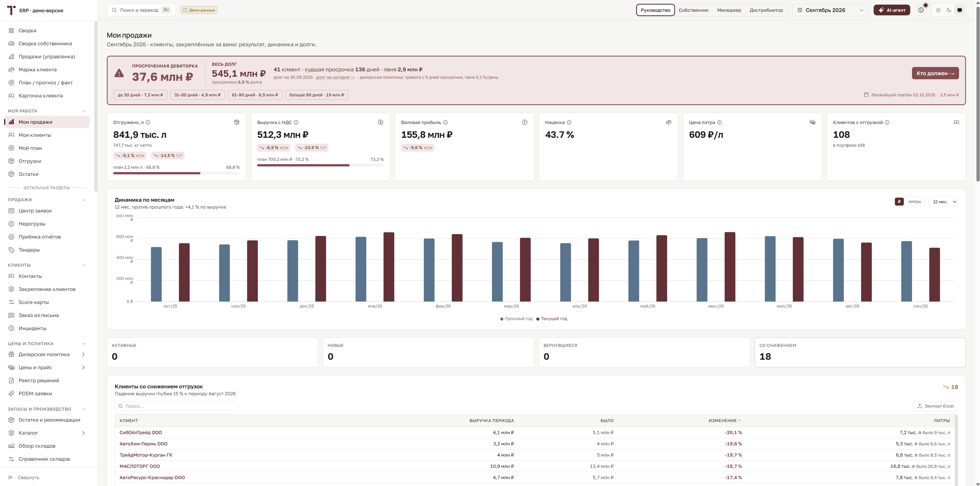Open the Сентябрь 2026 period dropdown

[x=830, y=10]
